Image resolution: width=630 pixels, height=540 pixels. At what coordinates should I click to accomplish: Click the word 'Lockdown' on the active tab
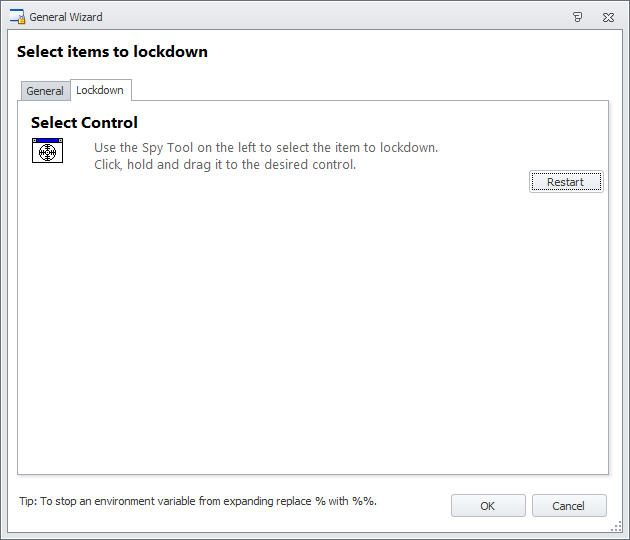[100, 90]
